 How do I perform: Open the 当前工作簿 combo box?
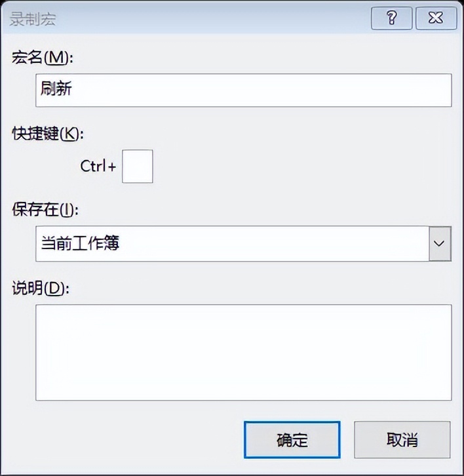coord(243,243)
